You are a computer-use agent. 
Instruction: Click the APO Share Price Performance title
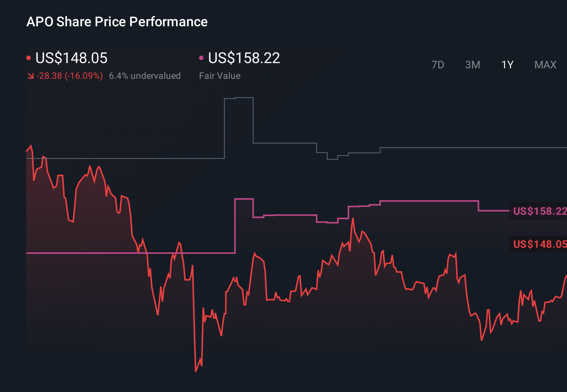pos(117,22)
